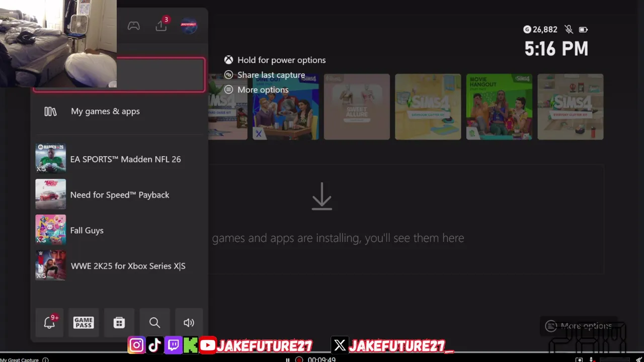Image resolution: width=644 pixels, height=362 pixels.
Task: Open Sims 4 Bathroom Clutter Kit tile
Action: pos(428,107)
